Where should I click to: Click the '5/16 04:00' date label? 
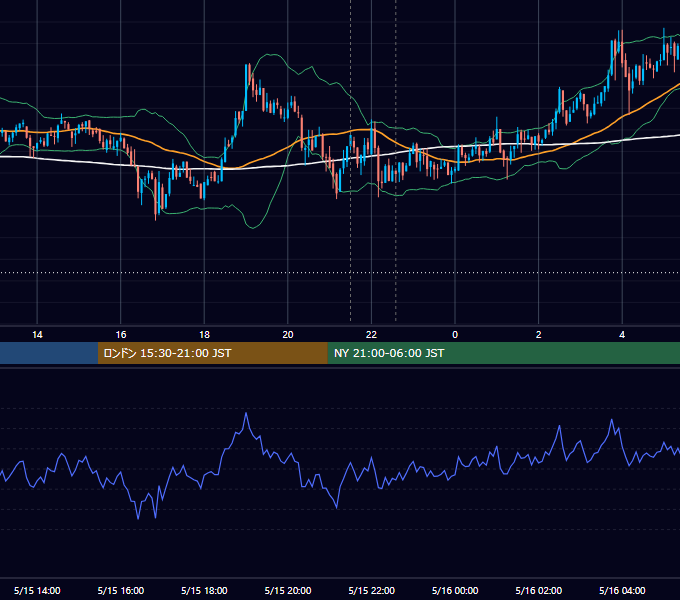[x=622, y=590]
